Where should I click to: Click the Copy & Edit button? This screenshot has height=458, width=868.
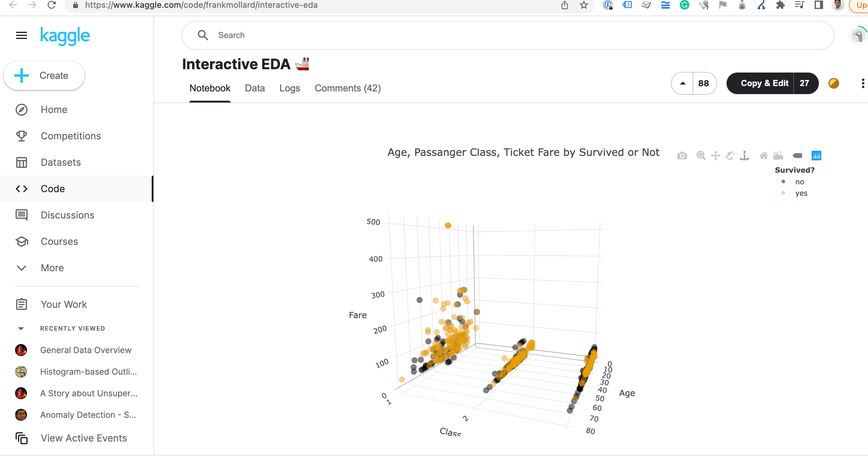(764, 83)
